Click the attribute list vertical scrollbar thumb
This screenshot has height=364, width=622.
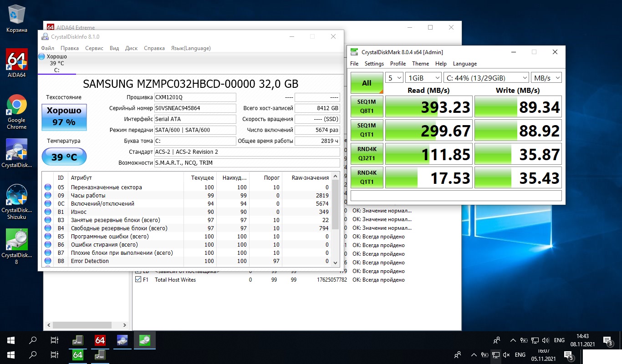tap(336, 204)
